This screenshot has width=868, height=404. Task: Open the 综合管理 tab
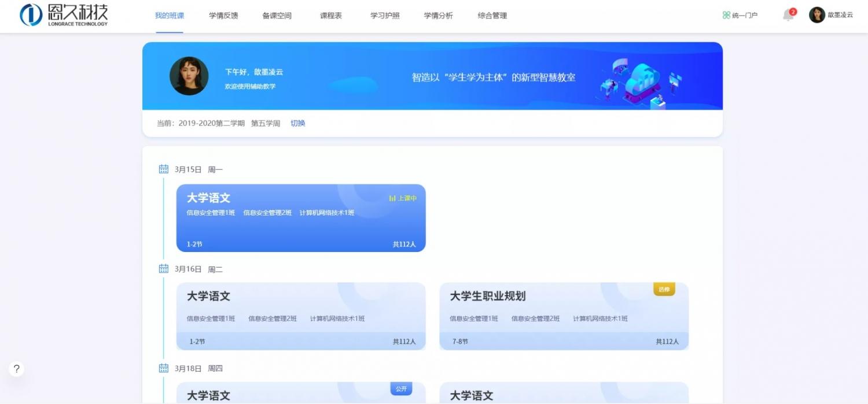[x=492, y=16]
